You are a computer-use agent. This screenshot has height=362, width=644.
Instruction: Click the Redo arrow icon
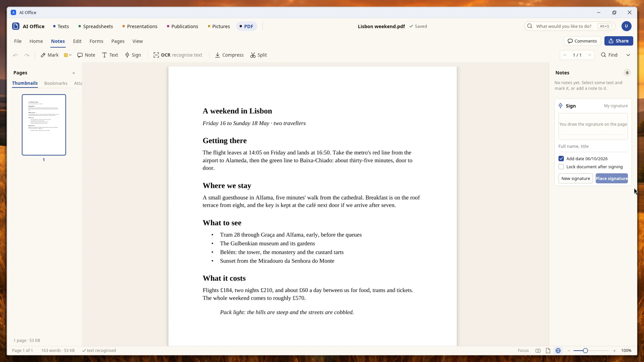pyautogui.click(x=27, y=55)
